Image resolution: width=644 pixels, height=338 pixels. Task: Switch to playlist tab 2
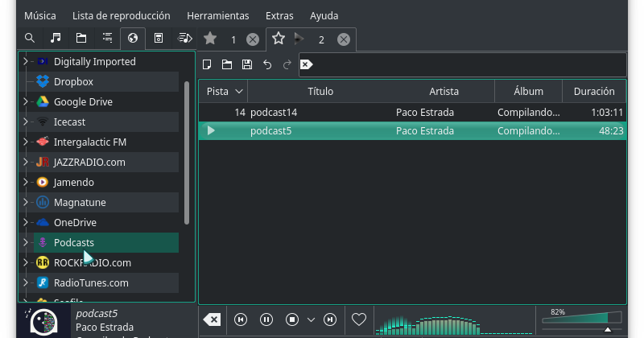(x=321, y=40)
